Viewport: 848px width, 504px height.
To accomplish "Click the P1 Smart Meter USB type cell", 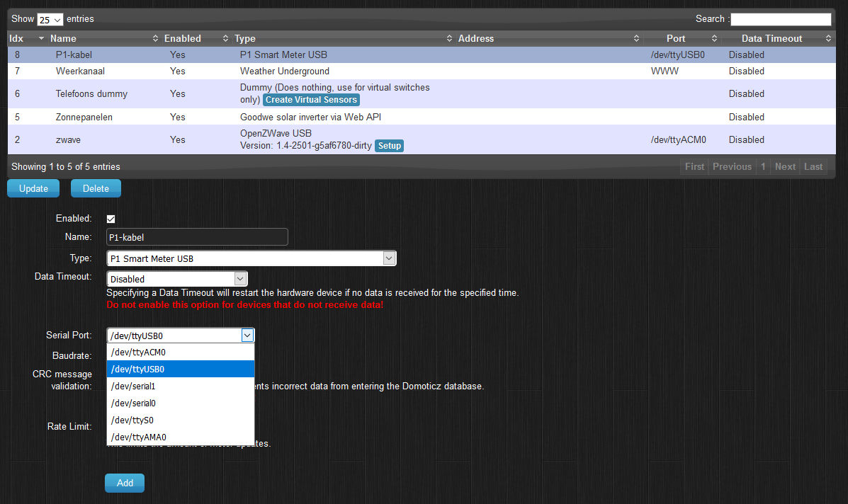I will coord(283,55).
